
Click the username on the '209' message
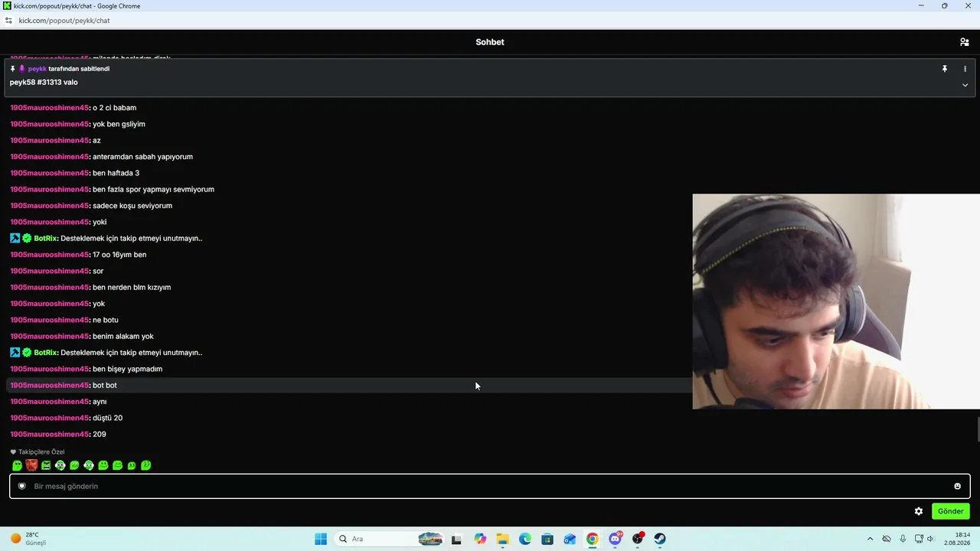tap(50, 434)
